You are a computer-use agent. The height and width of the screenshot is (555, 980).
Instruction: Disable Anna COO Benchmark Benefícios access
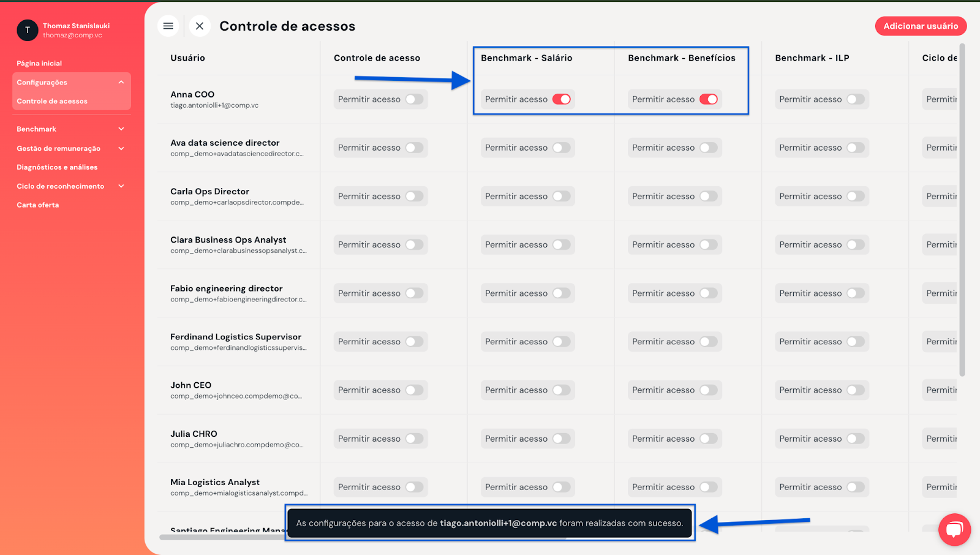[x=709, y=99]
